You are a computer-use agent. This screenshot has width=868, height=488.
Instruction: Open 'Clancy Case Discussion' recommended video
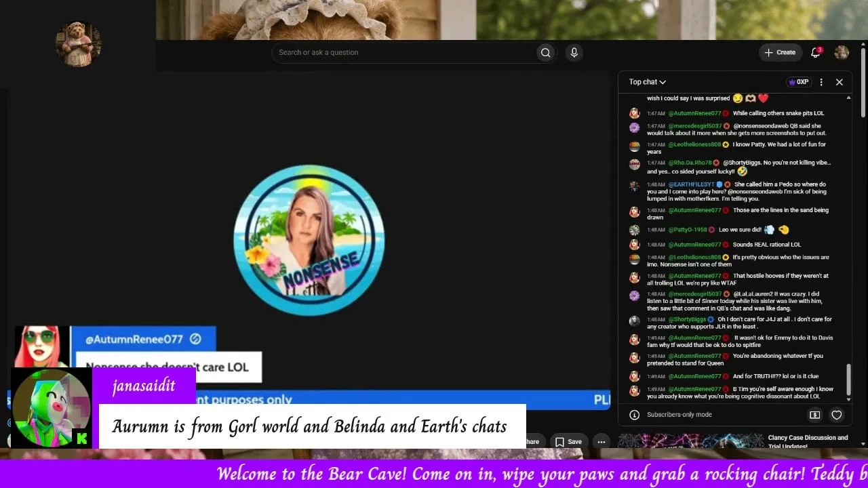tap(808, 441)
